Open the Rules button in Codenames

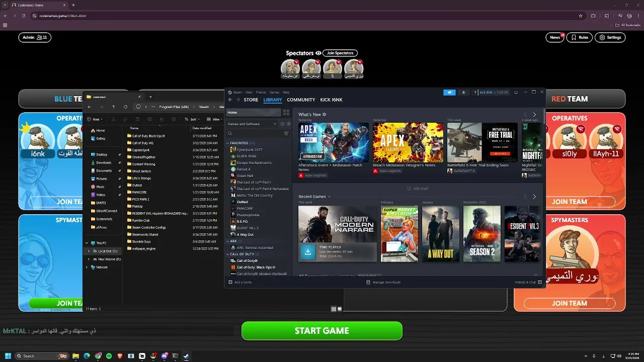coord(579,37)
